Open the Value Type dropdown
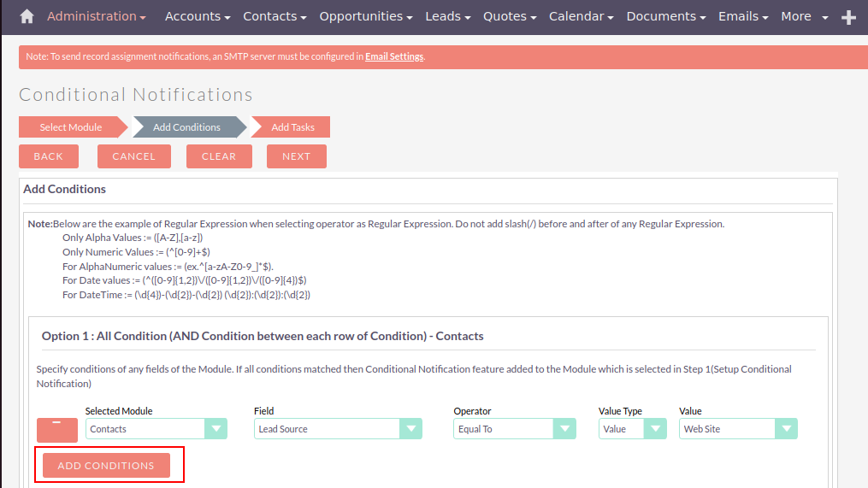The width and height of the screenshot is (868, 488). (632, 429)
